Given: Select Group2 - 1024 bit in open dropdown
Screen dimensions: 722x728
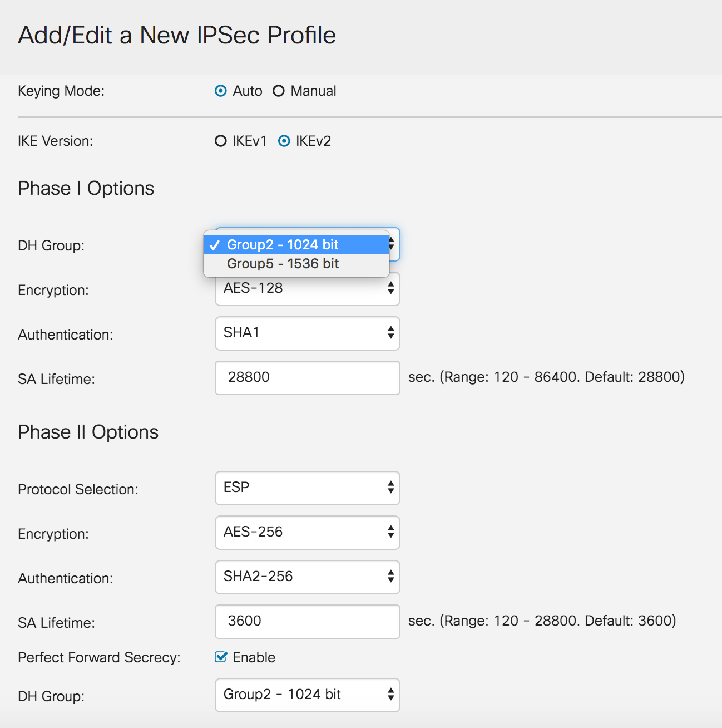Looking at the screenshot, I should [283, 244].
